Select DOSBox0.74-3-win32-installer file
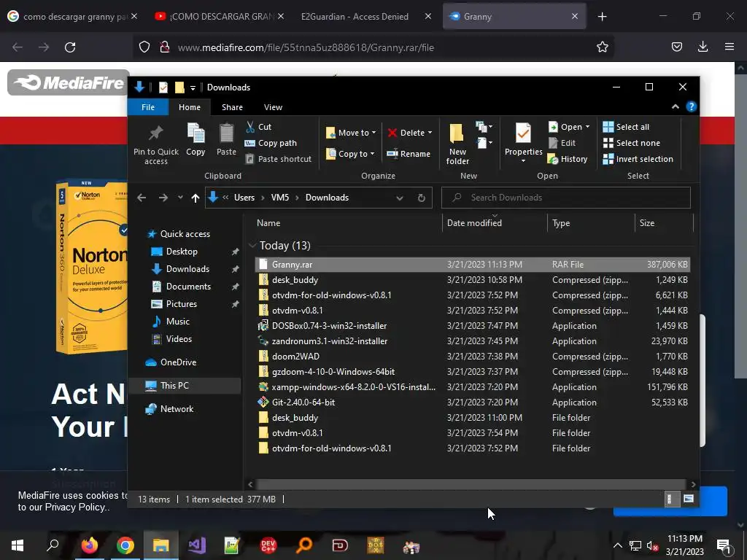747x560 pixels. click(x=472, y=326)
